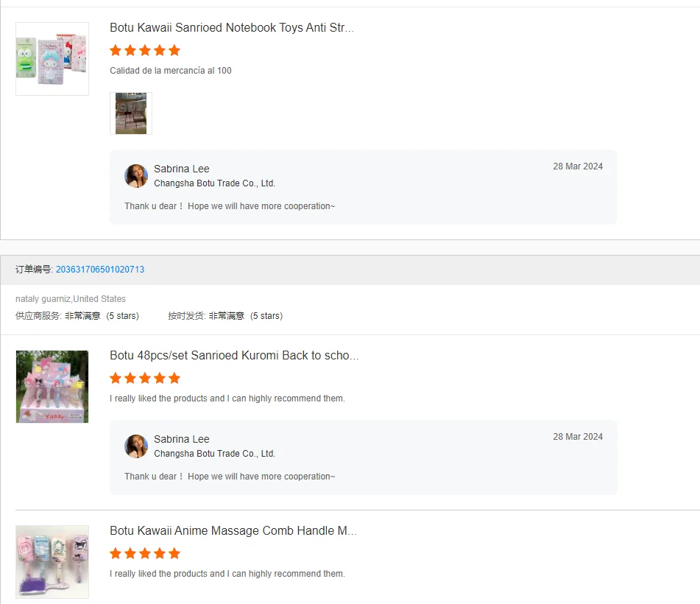Click star rating of Massage Comb review

coord(145,554)
